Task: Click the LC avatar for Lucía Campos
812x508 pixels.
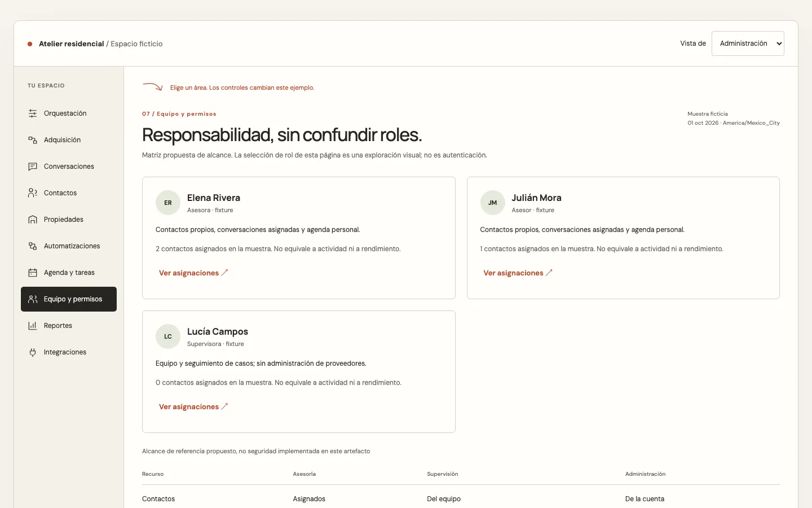Action: (168, 336)
